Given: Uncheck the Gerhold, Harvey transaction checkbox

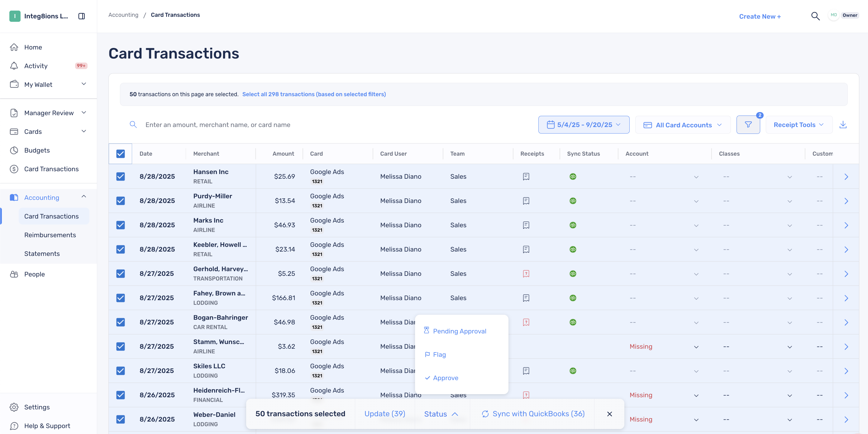Looking at the screenshot, I should pos(120,274).
